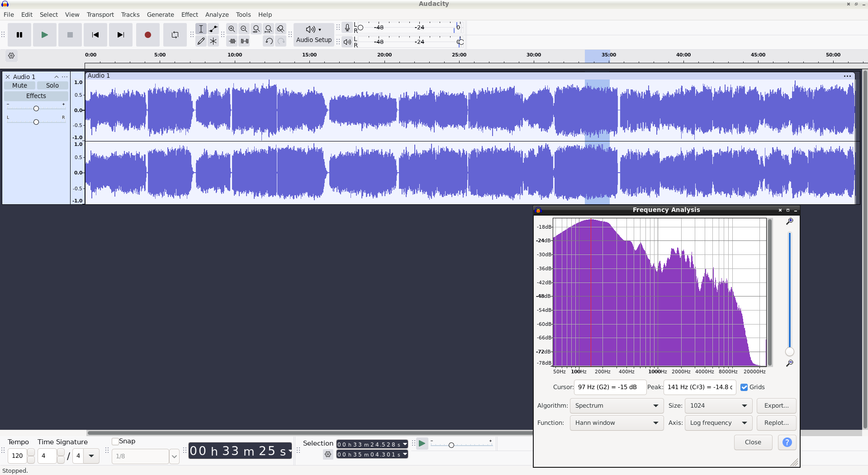Click the Redo arrow icon
The width and height of the screenshot is (868, 475).
point(281,41)
